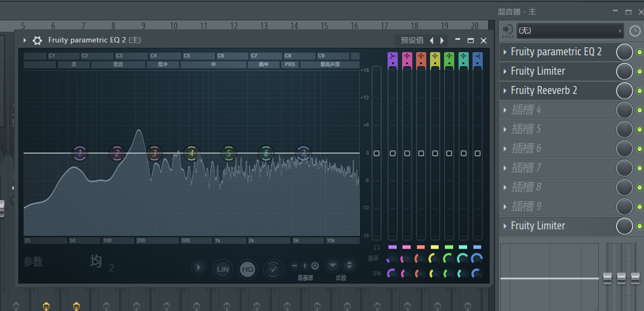Select EQ band node 7 on the graph
The height and width of the screenshot is (311, 644).
click(304, 154)
